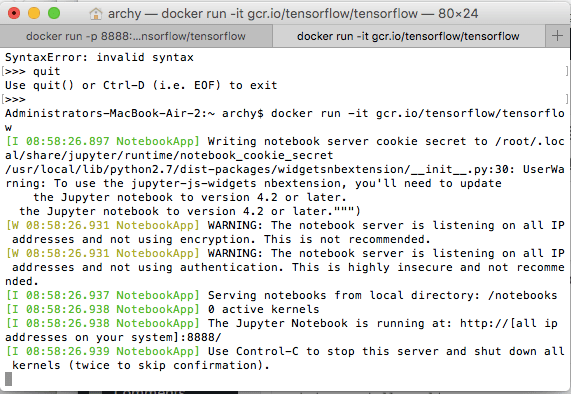Viewport: 571px width, 394px height.
Task: Click the SyntaxError: invalid syntax line
Action: coord(99,58)
